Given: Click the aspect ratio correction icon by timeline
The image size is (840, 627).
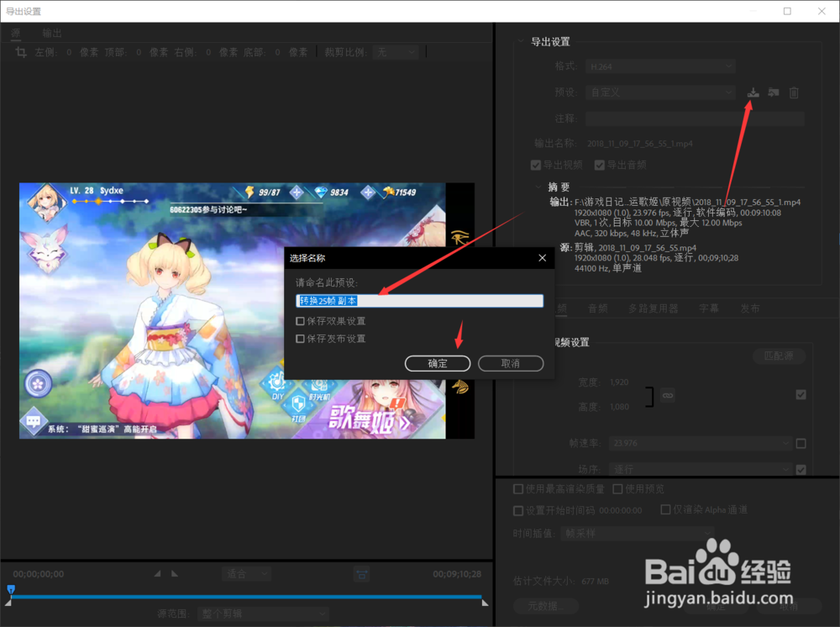Looking at the screenshot, I should [361, 575].
